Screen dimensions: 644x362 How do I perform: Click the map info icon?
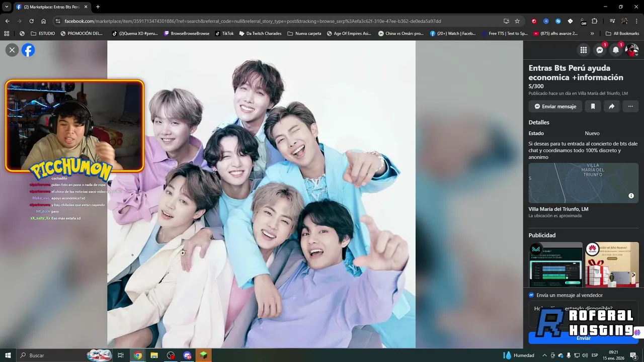tap(631, 196)
